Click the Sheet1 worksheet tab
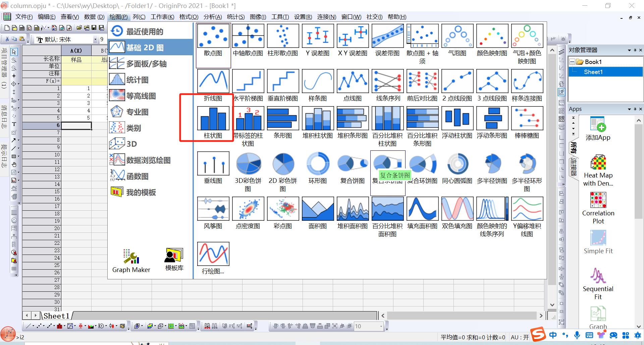644x345 pixels. (56, 316)
